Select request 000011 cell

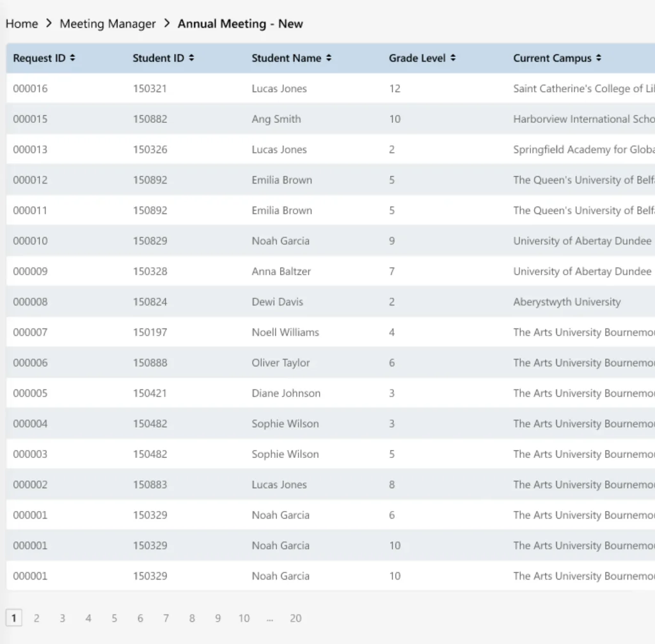click(x=30, y=210)
